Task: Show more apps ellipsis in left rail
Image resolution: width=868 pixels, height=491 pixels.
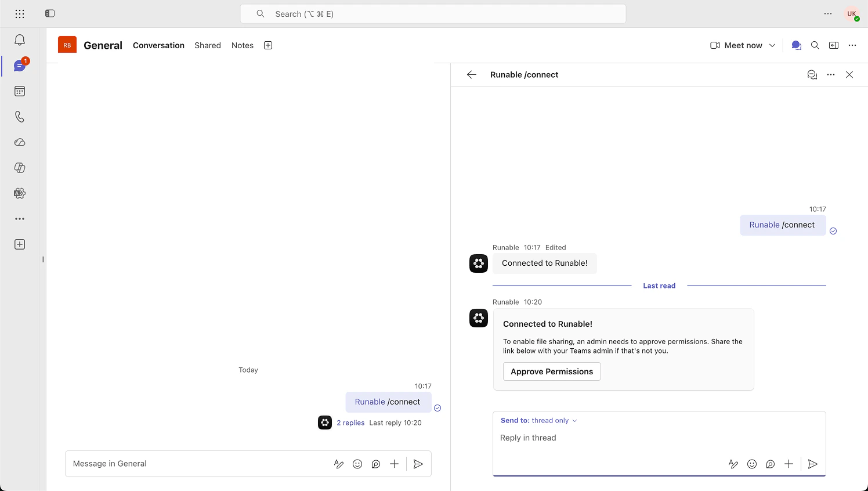Action: coord(20,219)
